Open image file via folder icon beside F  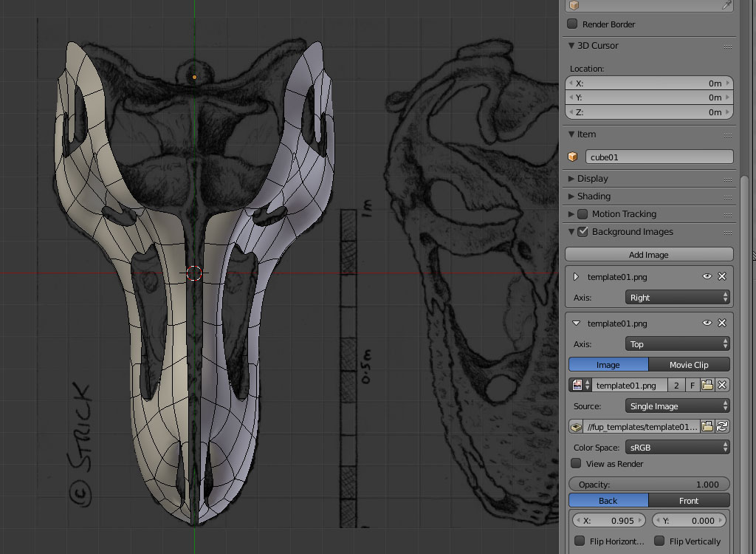[707, 385]
